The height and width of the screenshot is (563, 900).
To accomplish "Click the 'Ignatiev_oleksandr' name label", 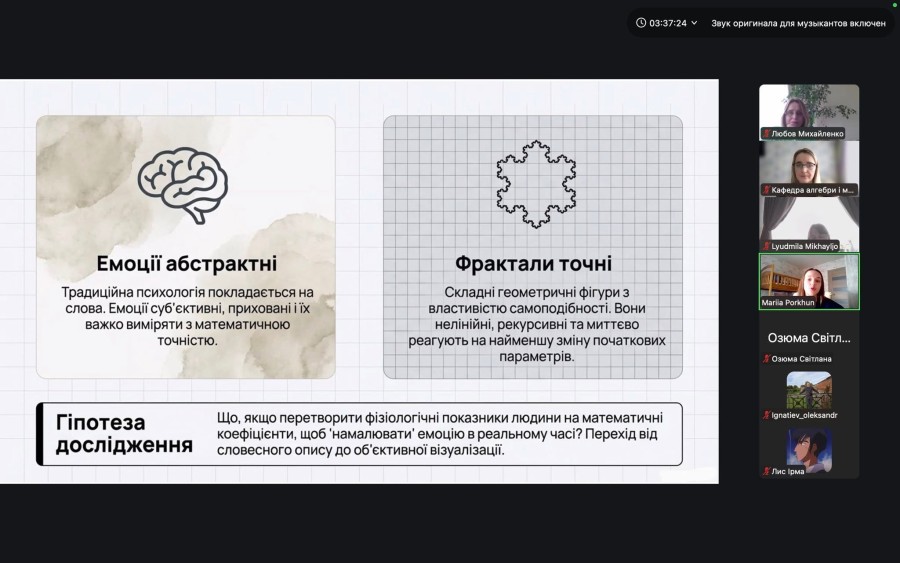I will click(804, 415).
